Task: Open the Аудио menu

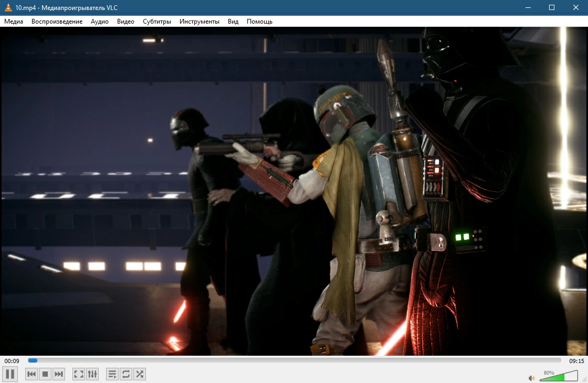Action: tap(100, 22)
